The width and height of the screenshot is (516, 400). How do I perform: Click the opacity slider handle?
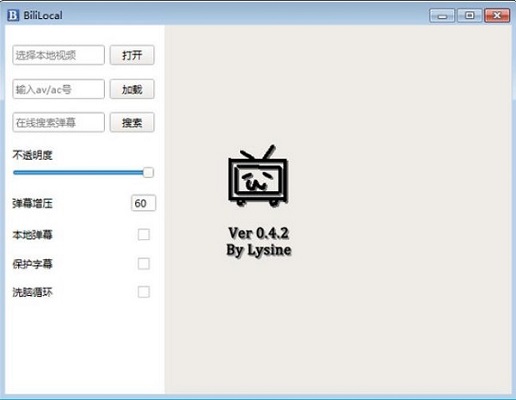tap(148, 172)
